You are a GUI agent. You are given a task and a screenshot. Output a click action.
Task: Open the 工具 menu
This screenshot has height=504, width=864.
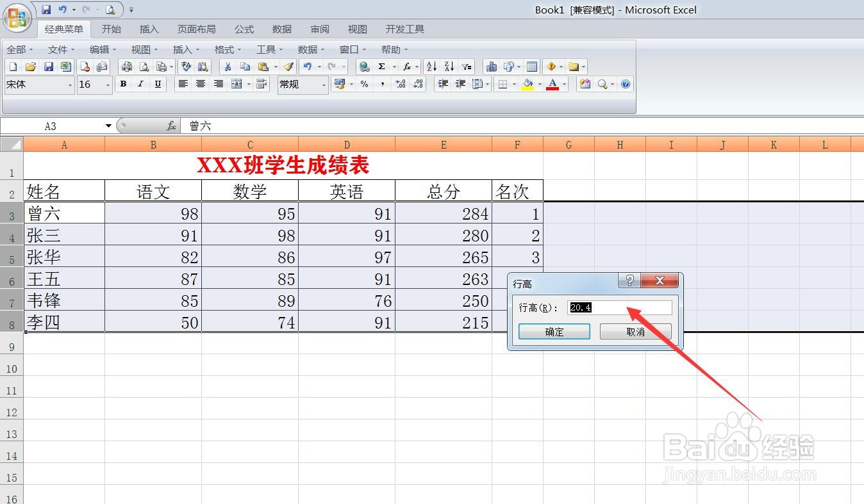268,49
